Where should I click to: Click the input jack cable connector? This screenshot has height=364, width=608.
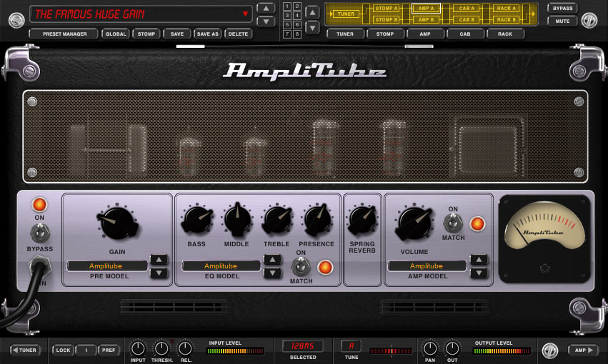coord(40,266)
